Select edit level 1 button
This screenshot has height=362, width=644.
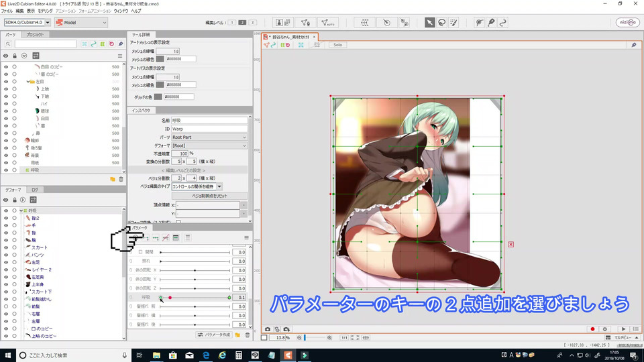pyautogui.click(x=231, y=23)
